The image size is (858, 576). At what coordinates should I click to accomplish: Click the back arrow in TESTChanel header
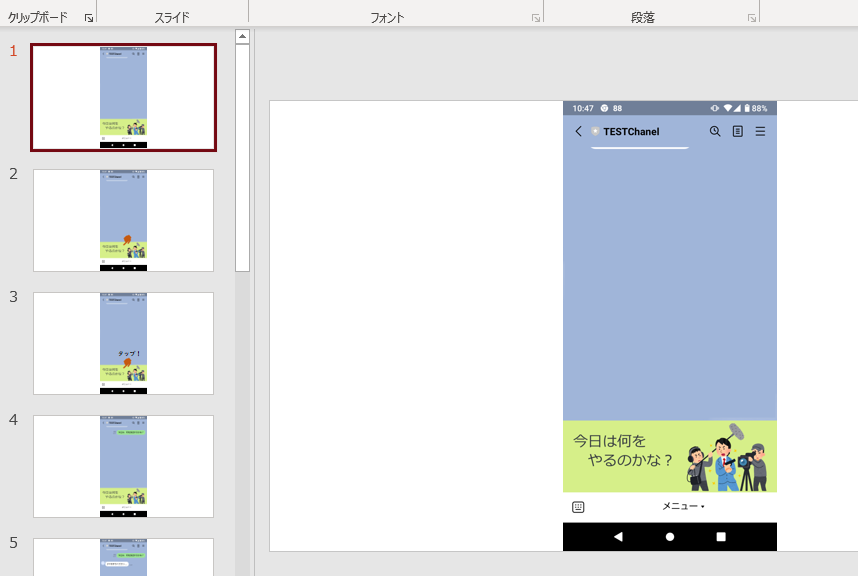point(578,131)
